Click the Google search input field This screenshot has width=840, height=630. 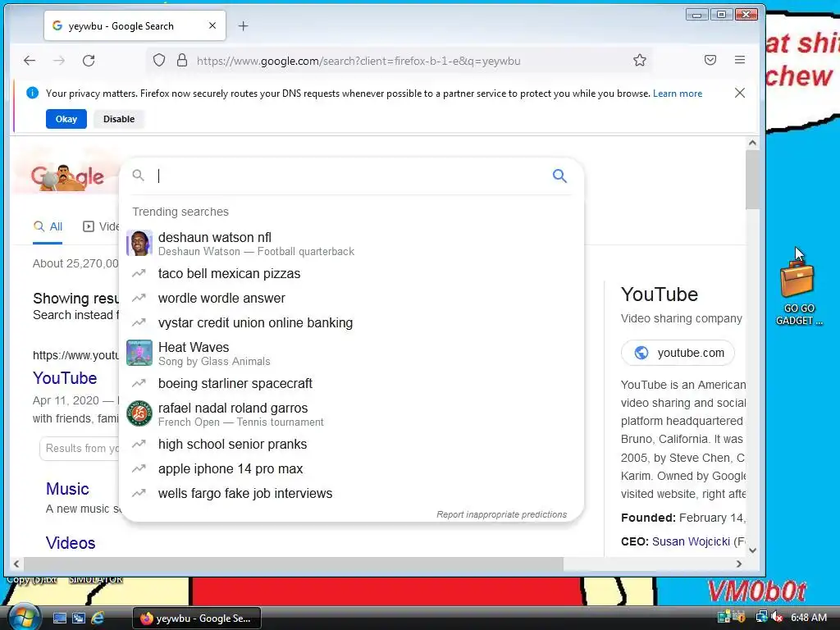351,176
